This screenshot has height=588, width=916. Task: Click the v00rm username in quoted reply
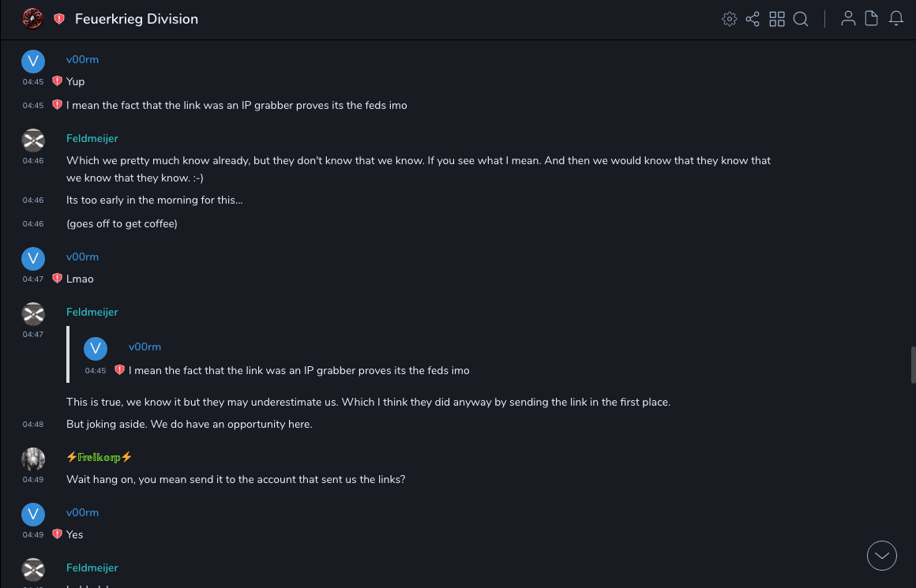click(x=145, y=346)
